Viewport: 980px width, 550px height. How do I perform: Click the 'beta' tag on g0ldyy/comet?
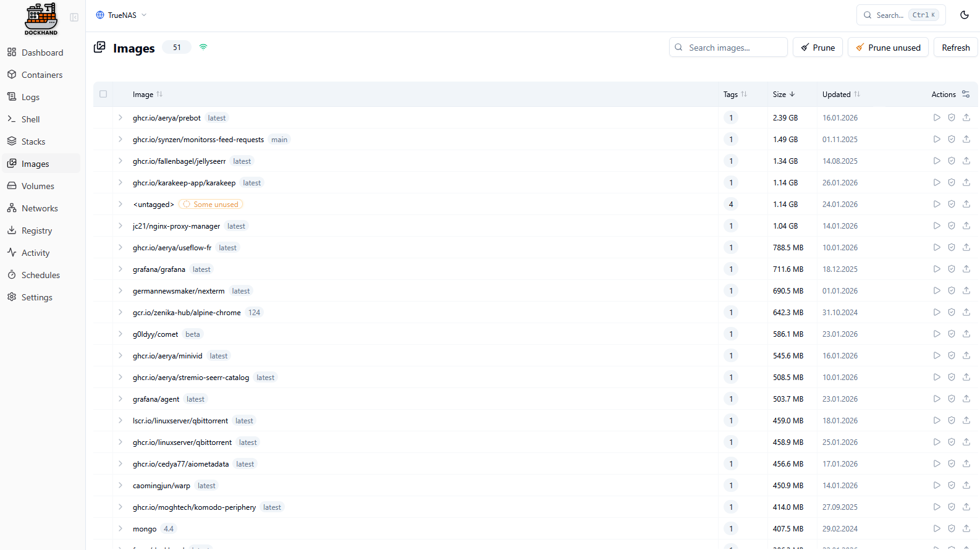193,334
